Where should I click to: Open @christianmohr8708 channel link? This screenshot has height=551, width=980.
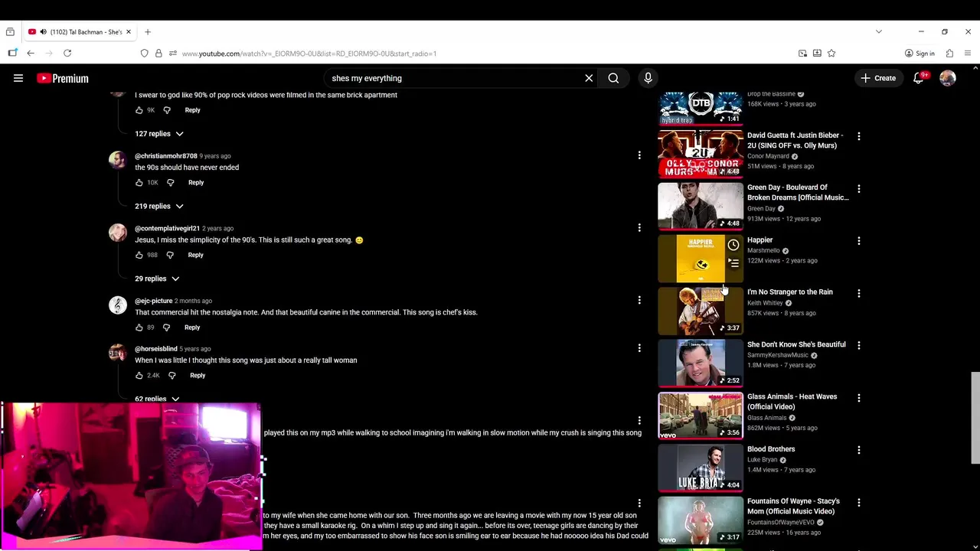click(166, 156)
